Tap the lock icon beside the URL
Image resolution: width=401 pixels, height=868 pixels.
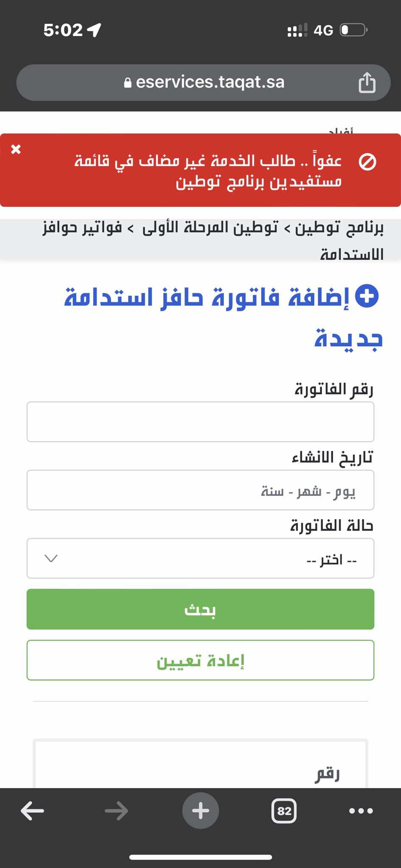(128, 83)
